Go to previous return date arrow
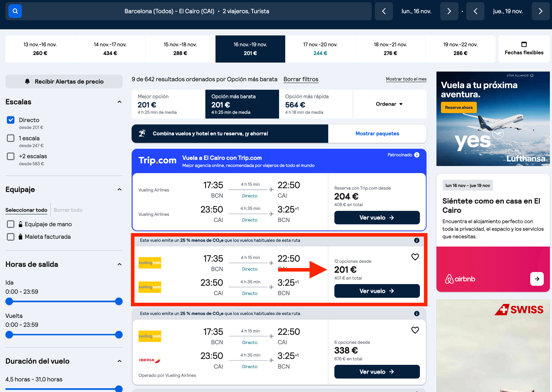 [x=475, y=11]
